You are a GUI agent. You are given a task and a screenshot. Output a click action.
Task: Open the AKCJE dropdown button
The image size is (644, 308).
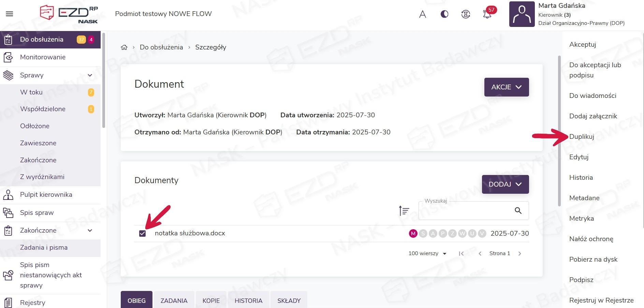tap(506, 87)
